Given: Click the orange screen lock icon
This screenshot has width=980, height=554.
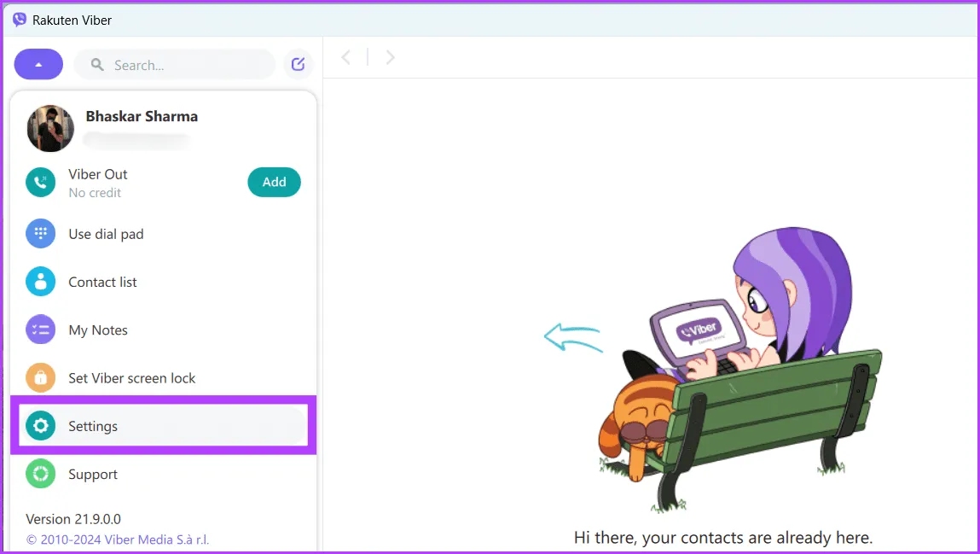Looking at the screenshot, I should tap(41, 377).
